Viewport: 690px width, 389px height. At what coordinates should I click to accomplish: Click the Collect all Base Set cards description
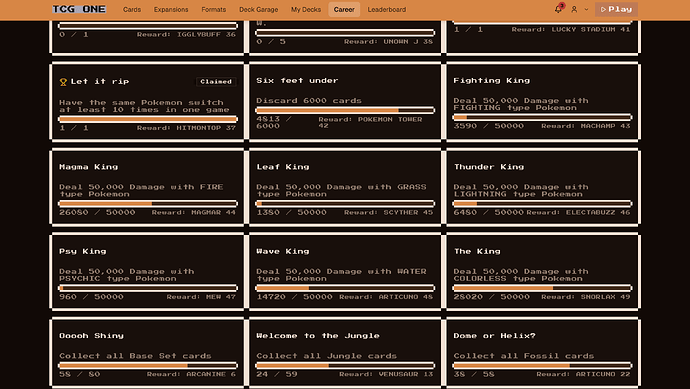(135, 356)
